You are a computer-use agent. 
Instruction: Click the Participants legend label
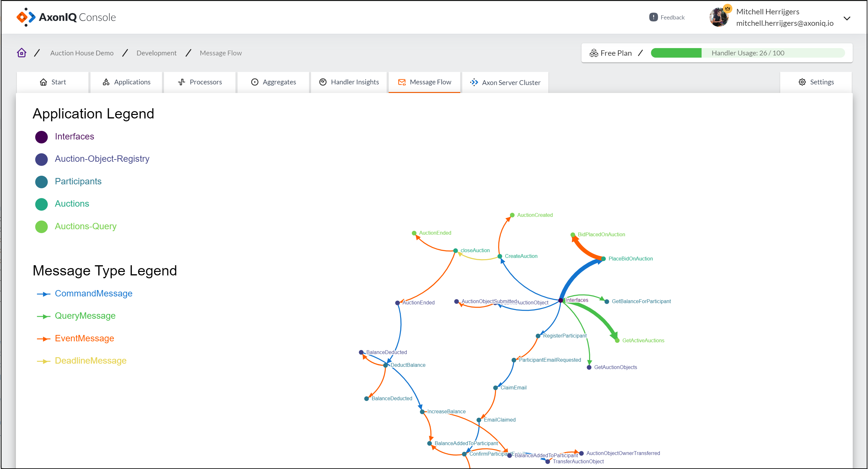[78, 181]
